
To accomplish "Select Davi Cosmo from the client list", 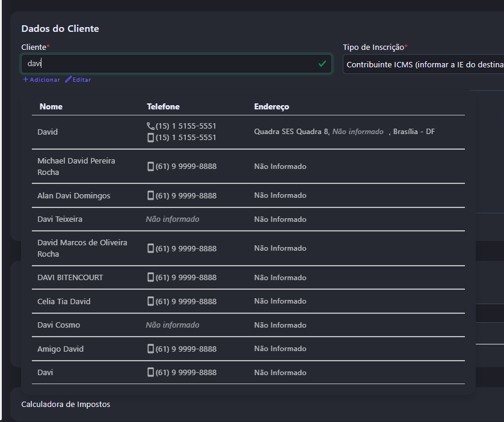I will click(58, 325).
